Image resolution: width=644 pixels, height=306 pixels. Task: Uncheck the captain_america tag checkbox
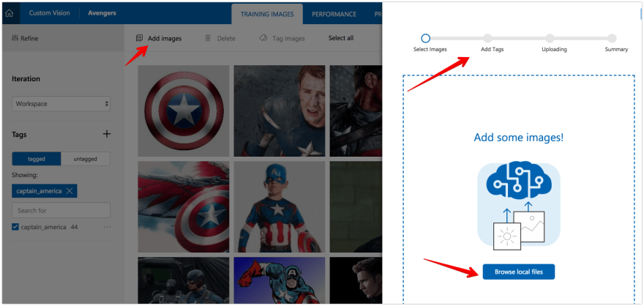tap(15, 227)
